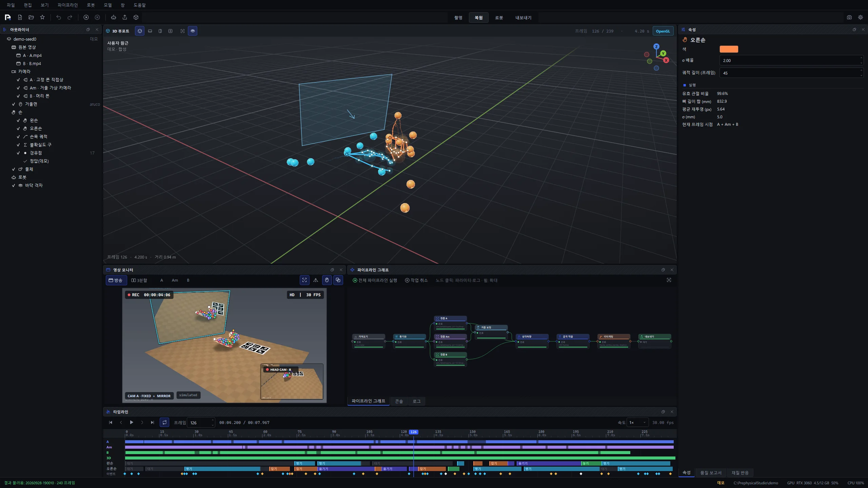This screenshot has height=488, width=868.
Task: Click the frame-all focus icon in 3D viewport
Action: click(182, 31)
